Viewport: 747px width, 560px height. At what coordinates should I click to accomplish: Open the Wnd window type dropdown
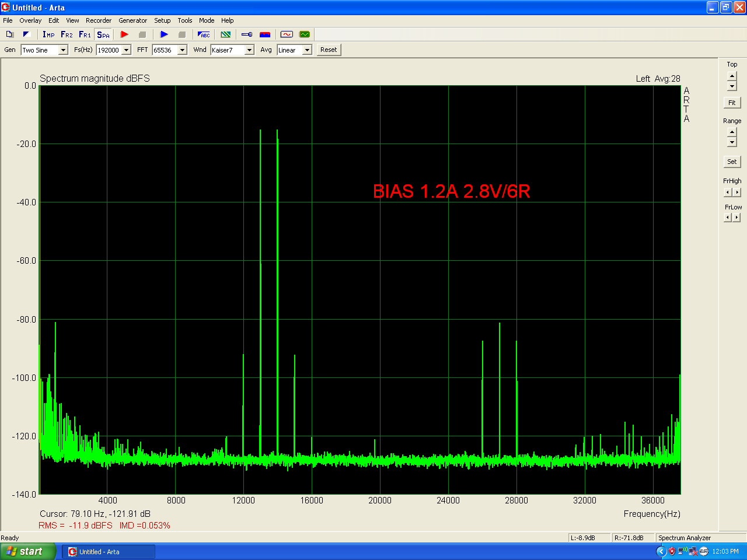tap(249, 50)
